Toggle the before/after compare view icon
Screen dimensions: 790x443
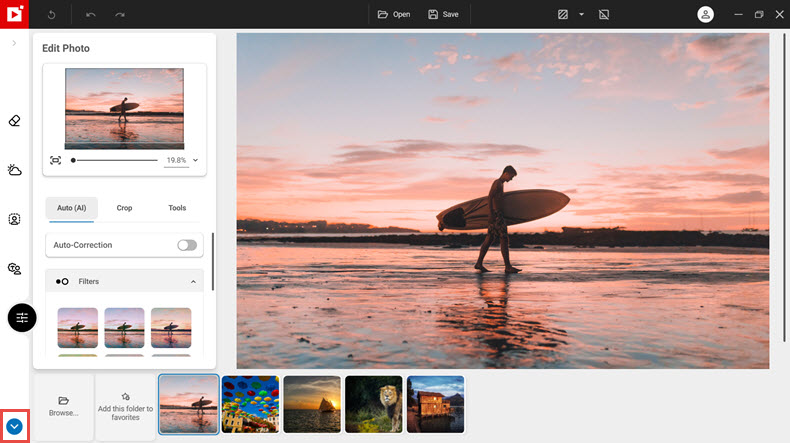pyautogui.click(x=563, y=15)
